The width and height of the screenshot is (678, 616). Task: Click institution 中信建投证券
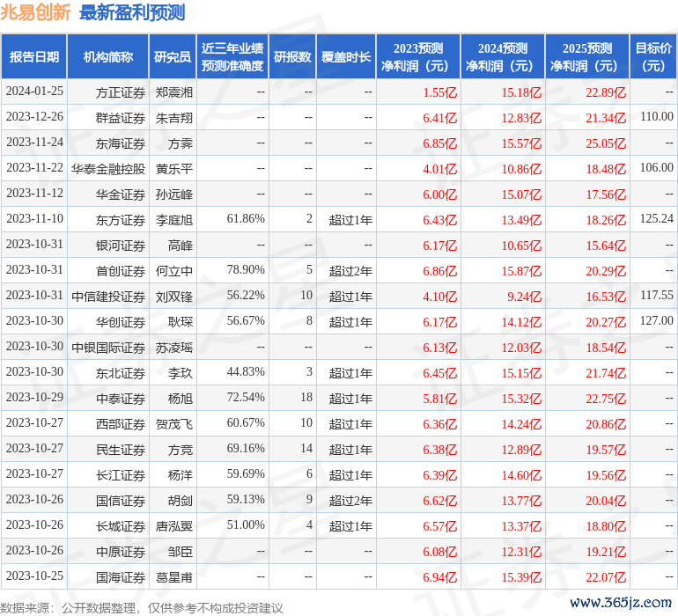pos(108,297)
